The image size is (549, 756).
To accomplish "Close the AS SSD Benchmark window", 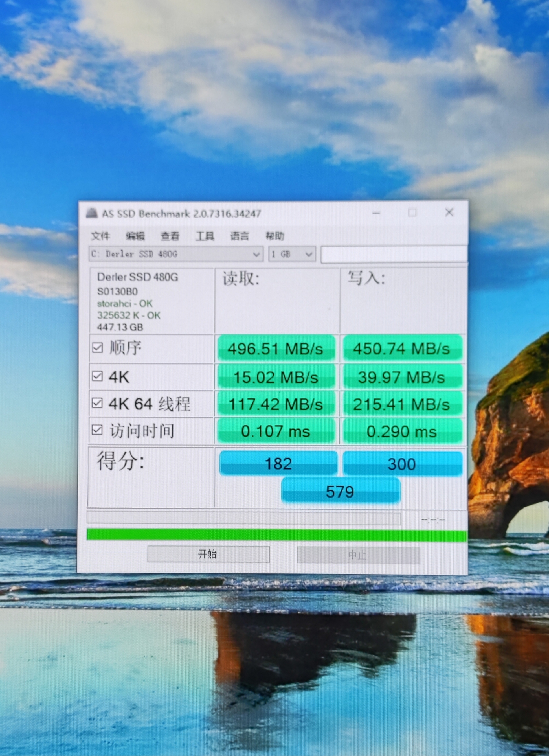I will coord(449,212).
